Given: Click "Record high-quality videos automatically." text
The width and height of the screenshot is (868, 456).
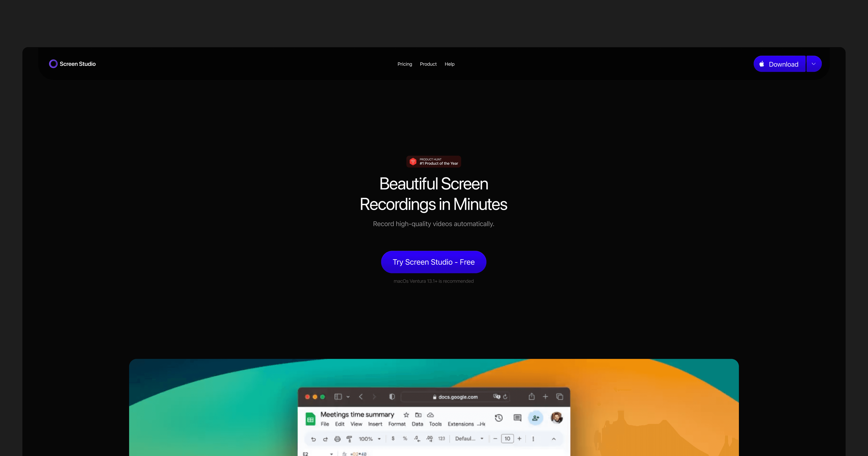Looking at the screenshot, I should coord(434,224).
